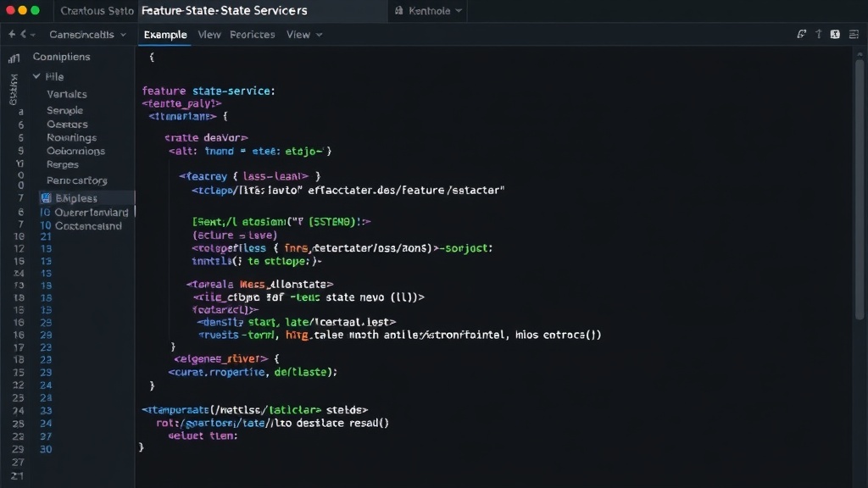Click the vertical scrollbar thumb of editor
This screenshot has height=488, width=868.
pos(860,188)
